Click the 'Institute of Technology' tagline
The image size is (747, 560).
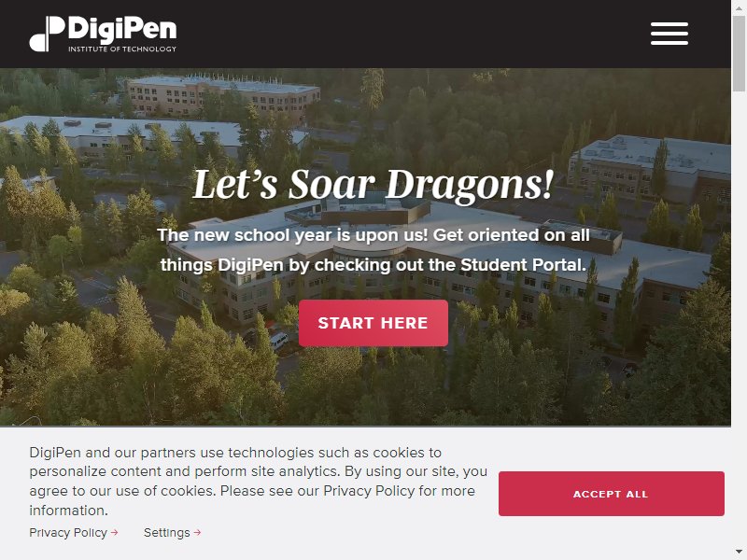[122, 49]
